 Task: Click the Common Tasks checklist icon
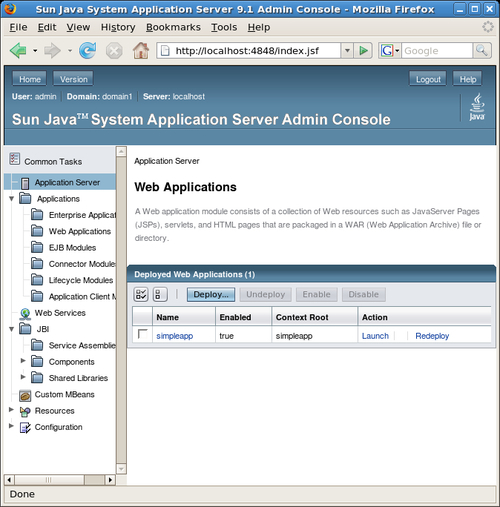click(15, 159)
